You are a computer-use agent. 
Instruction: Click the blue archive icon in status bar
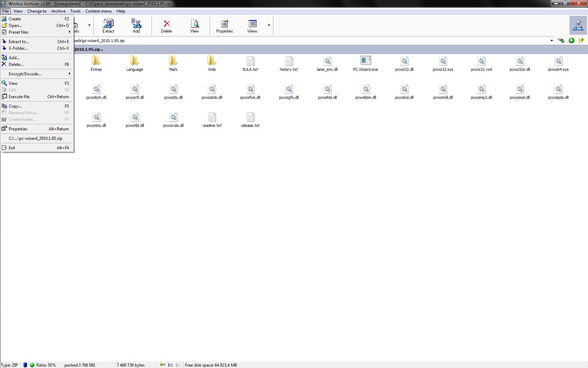tap(25, 365)
